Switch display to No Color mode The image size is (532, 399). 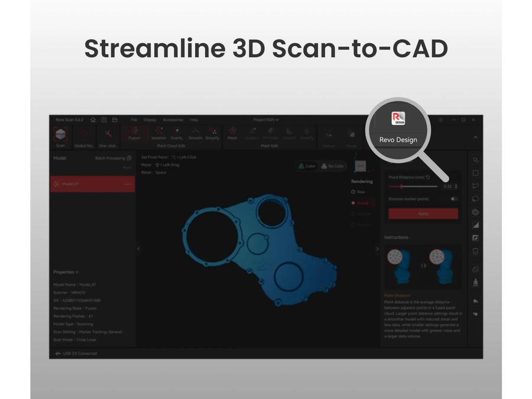332,166
